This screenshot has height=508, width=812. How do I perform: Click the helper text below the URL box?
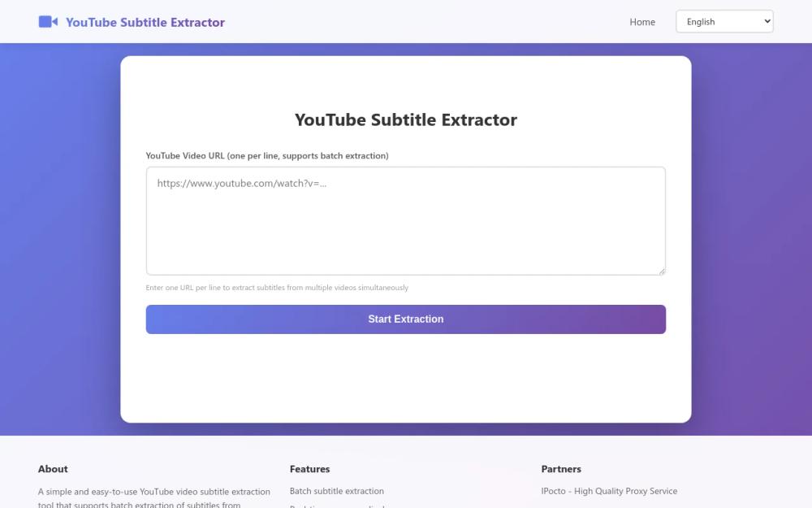tap(277, 287)
